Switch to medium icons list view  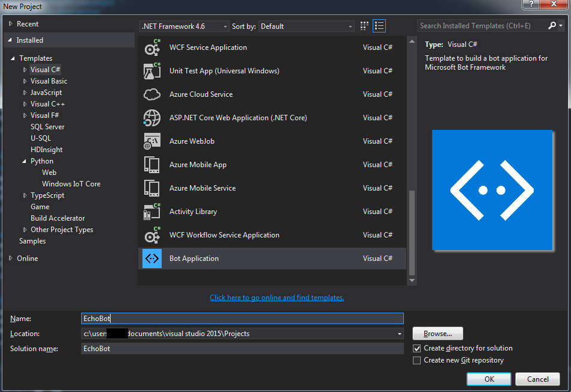(379, 26)
